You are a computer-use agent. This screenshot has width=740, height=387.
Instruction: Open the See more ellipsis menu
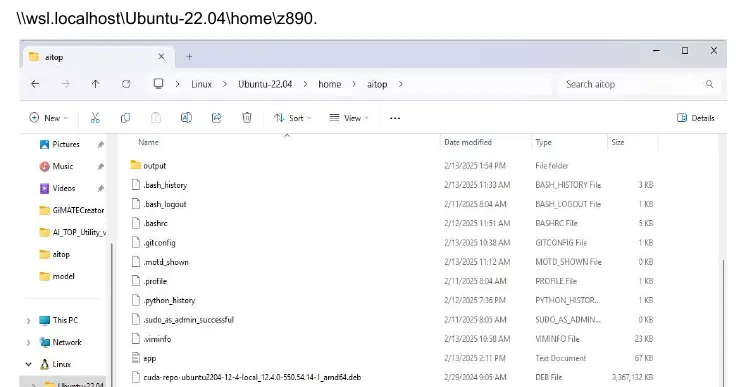(395, 118)
